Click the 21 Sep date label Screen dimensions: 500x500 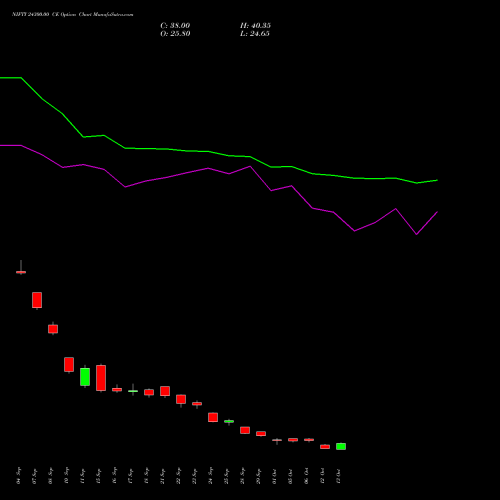pos(162,476)
